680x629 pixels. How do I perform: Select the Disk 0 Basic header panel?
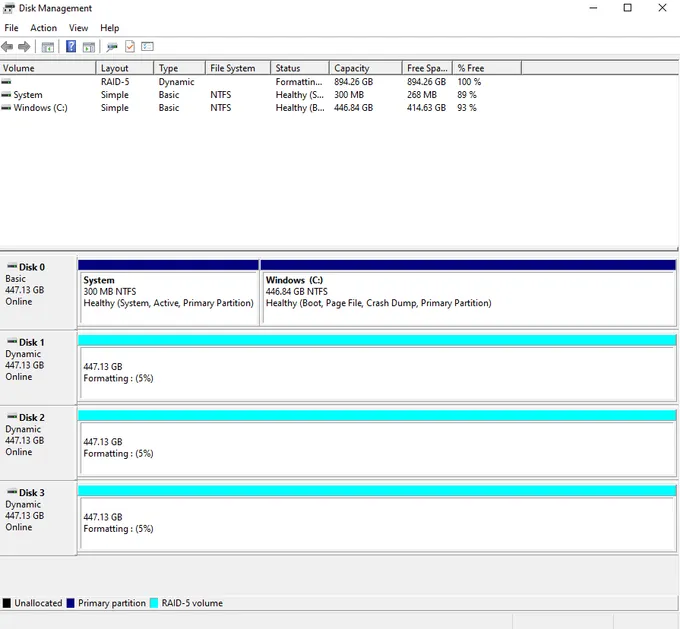[38, 292]
